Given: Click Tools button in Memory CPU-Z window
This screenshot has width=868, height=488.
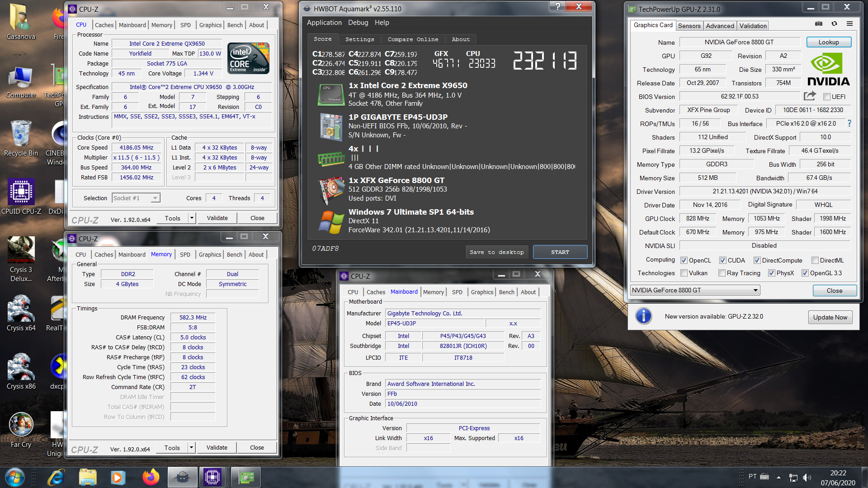Looking at the screenshot, I should pyautogui.click(x=172, y=448).
